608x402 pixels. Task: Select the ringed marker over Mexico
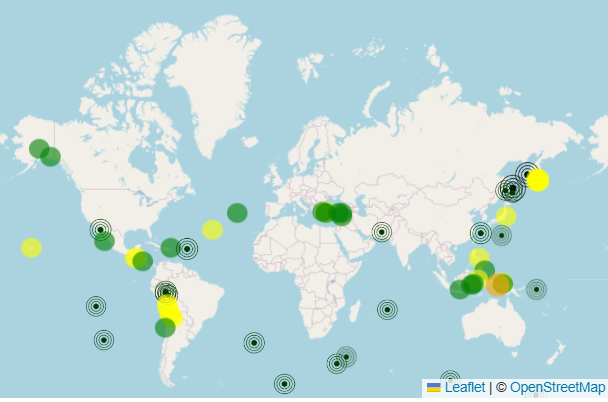coord(100,229)
